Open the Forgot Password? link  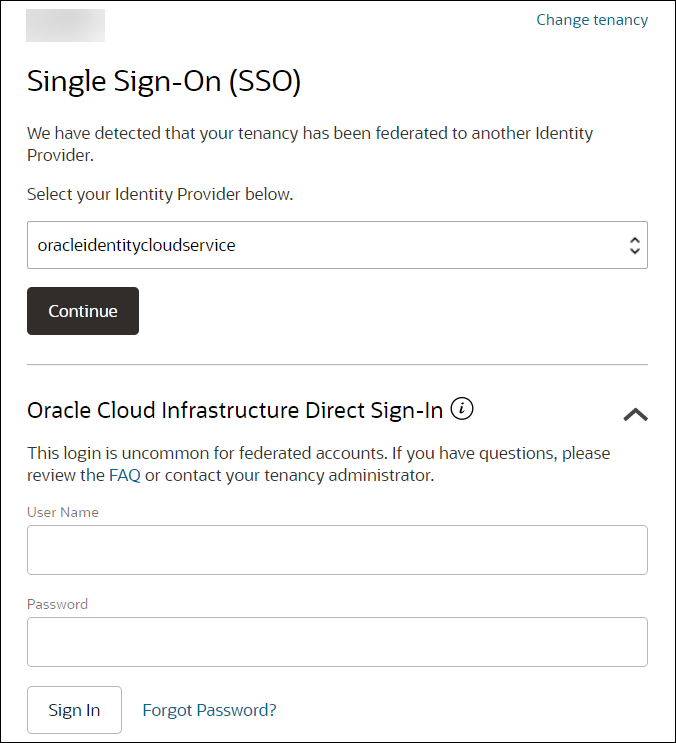[x=209, y=710]
